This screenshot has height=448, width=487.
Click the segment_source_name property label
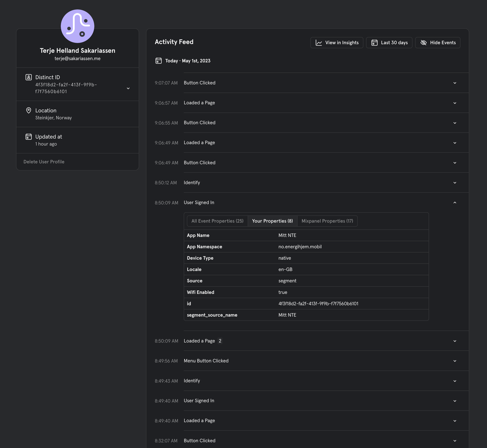212,315
